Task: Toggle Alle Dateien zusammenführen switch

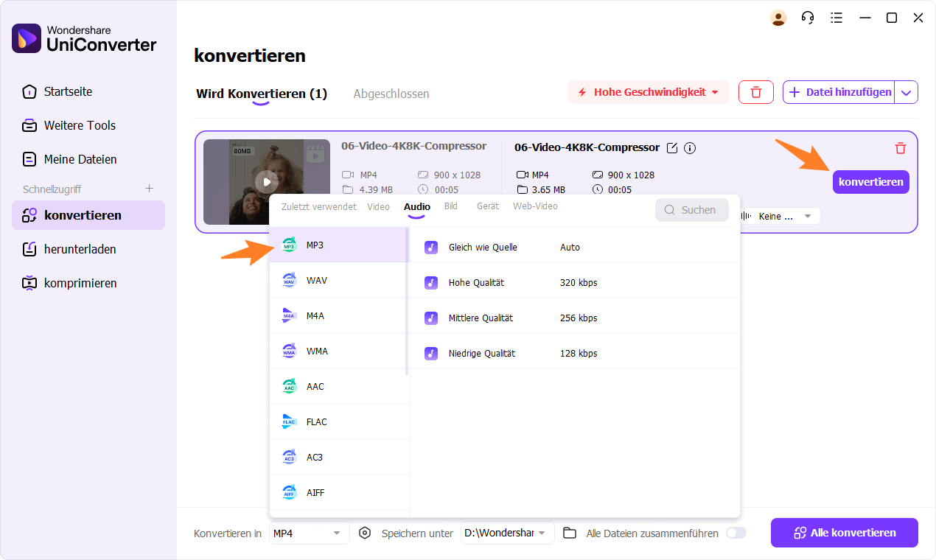Action: pyautogui.click(x=736, y=533)
